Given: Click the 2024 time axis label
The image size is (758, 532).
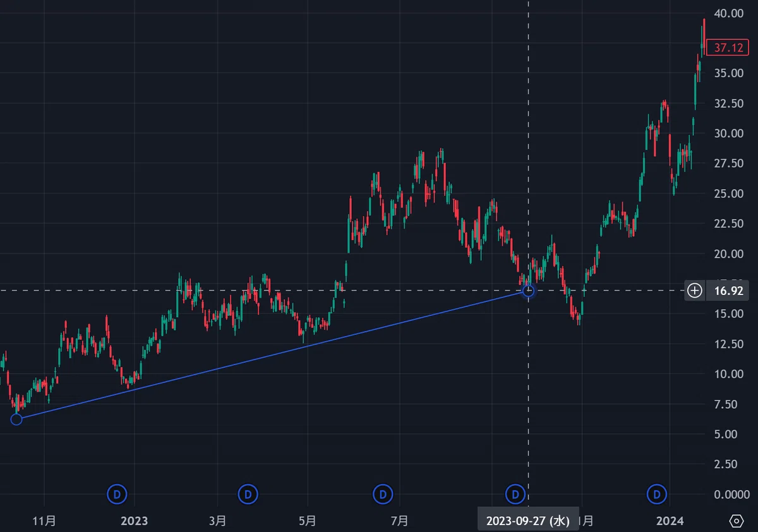Looking at the screenshot, I should point(670,521).
